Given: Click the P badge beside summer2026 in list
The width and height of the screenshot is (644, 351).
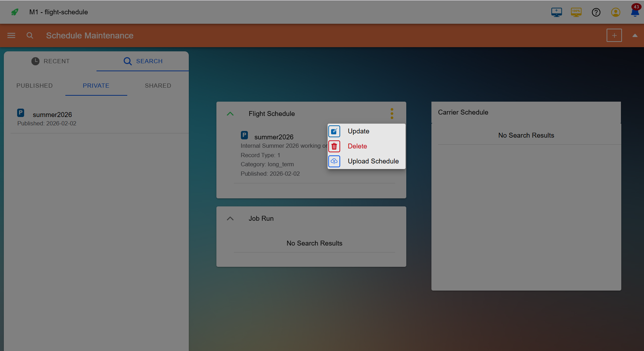Looking at the screenshot, I should [x=21, y=113].
